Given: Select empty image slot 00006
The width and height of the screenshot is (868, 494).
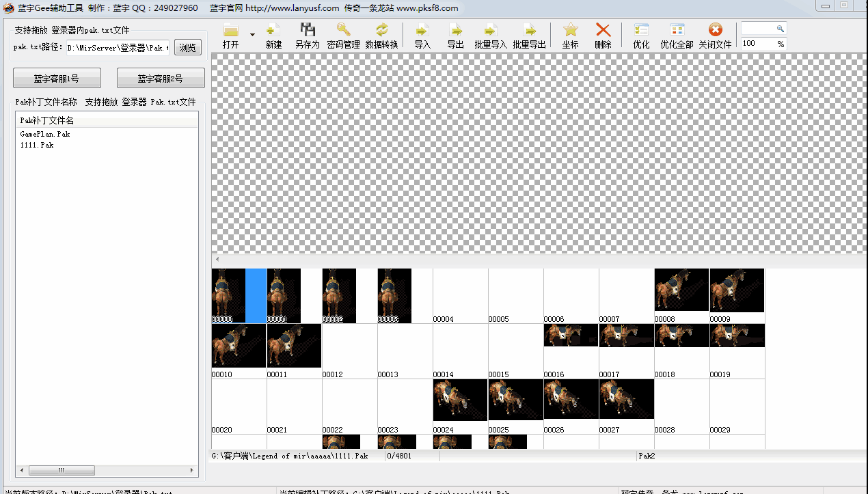Looking at the screenshot, I should click(x=571, y=295).
